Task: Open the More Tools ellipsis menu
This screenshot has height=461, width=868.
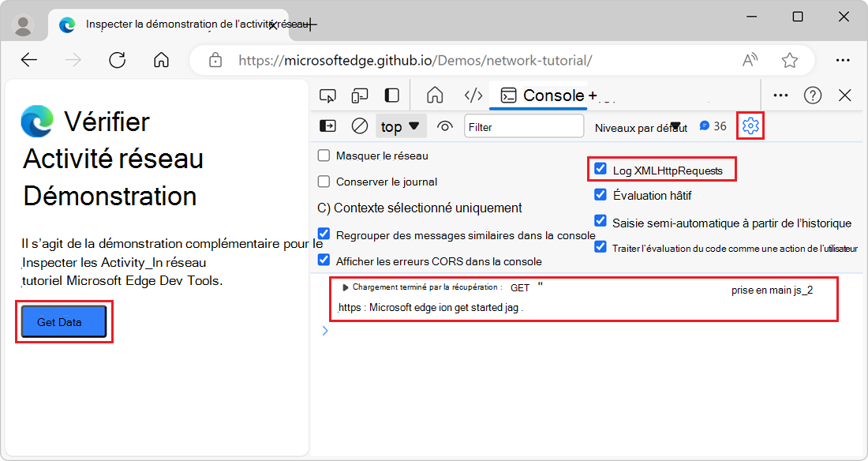Action: point(780,94)
